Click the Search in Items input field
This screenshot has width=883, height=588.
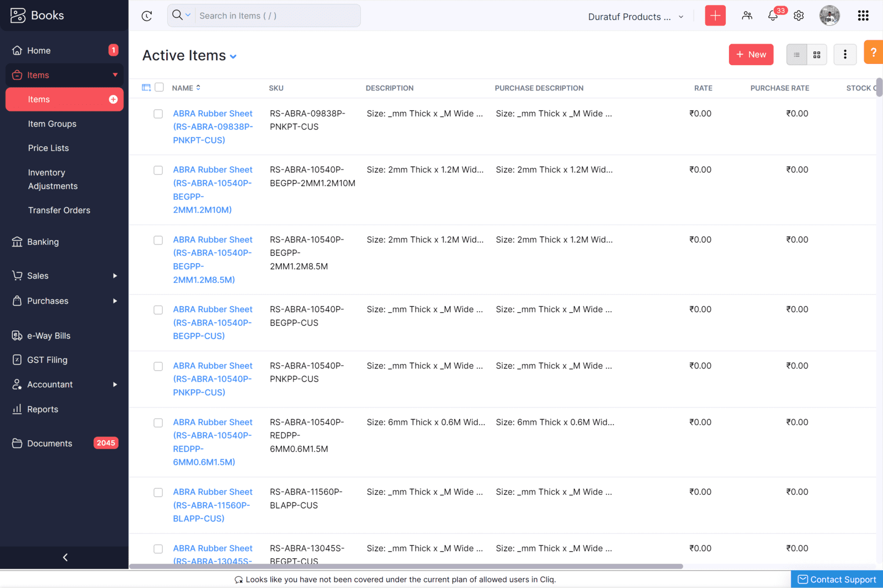278,15
